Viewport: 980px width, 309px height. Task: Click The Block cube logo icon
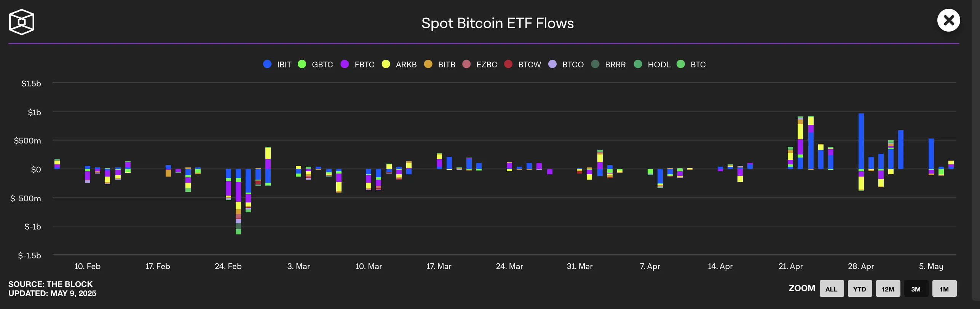[x=22, y=22]
